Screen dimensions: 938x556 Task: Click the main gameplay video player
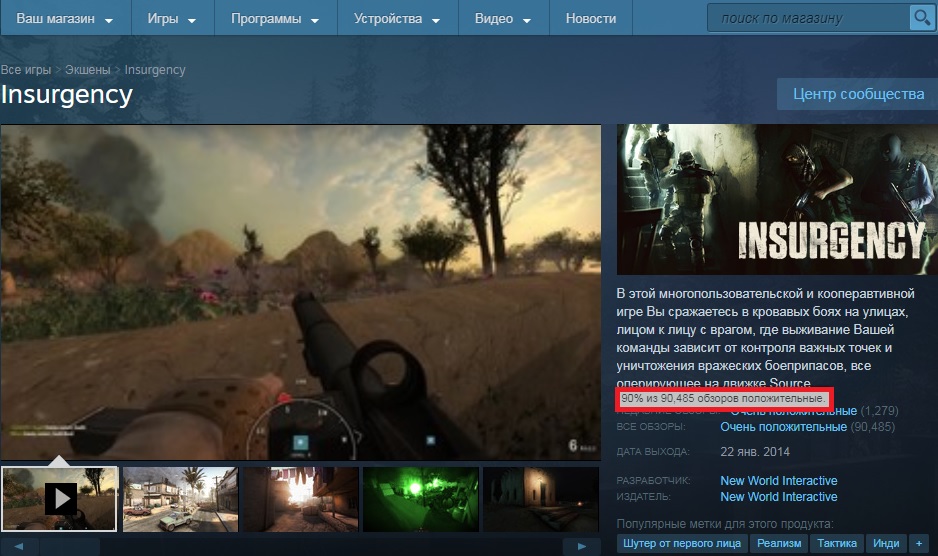pos(300,292)
